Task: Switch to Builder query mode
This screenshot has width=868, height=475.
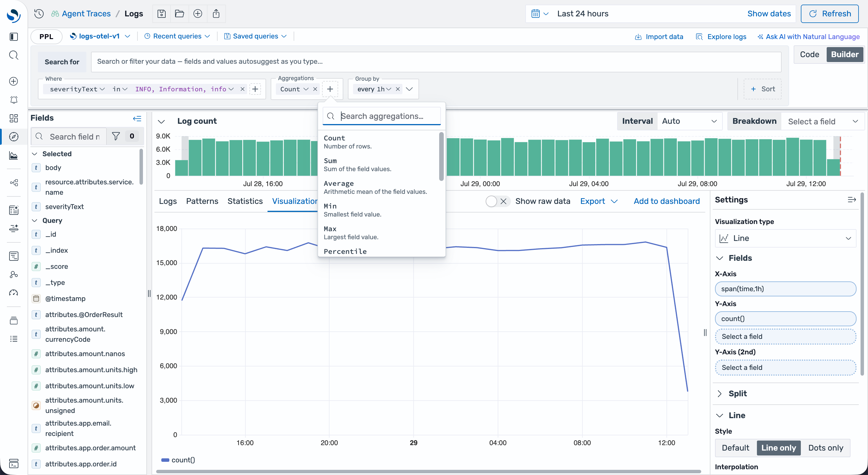Action: (x=845, y=55)
